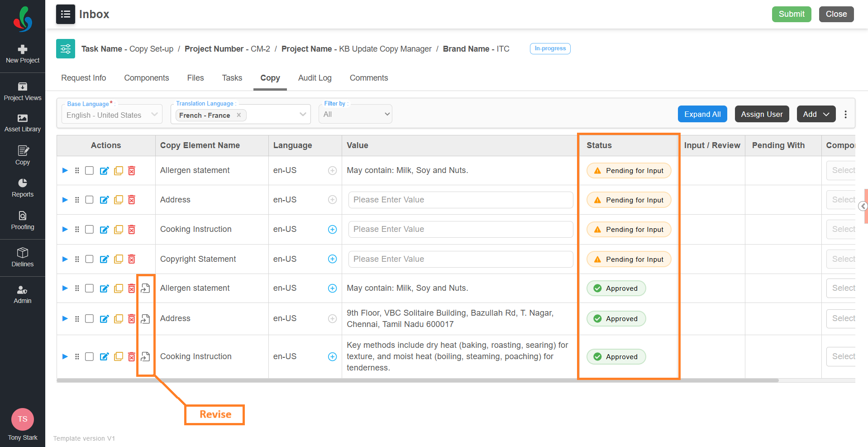Open the Proofing section in sidebar
This screenshot has width=868, height=447.
[22, 221]
